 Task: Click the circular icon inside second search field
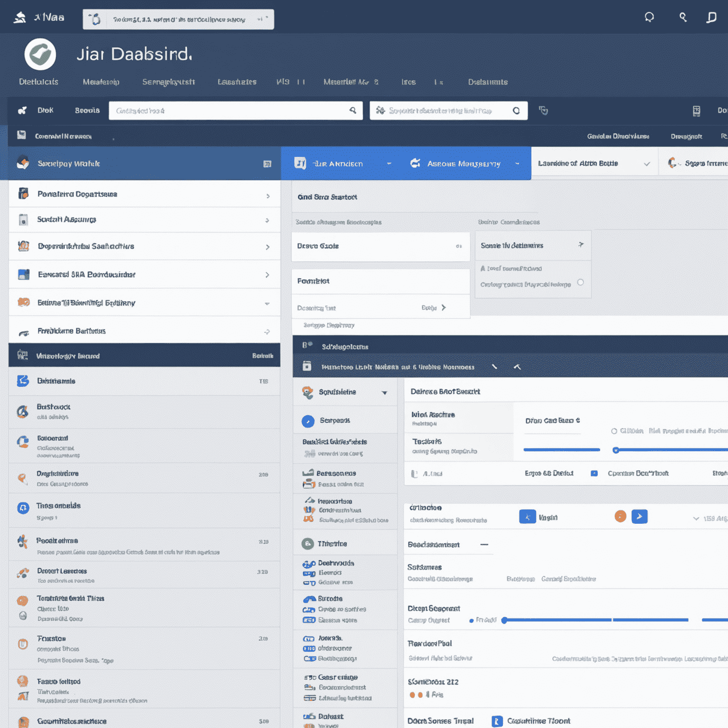(x=516, y=110)
